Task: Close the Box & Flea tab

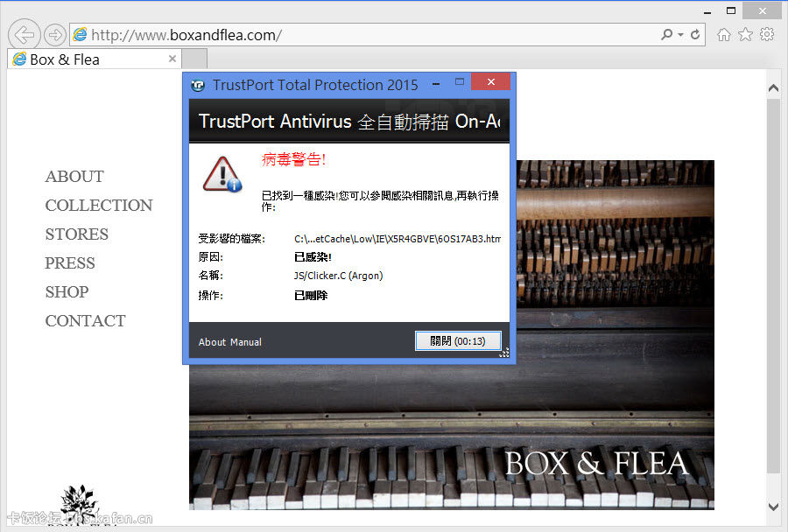Action: [x=172, y=59]
